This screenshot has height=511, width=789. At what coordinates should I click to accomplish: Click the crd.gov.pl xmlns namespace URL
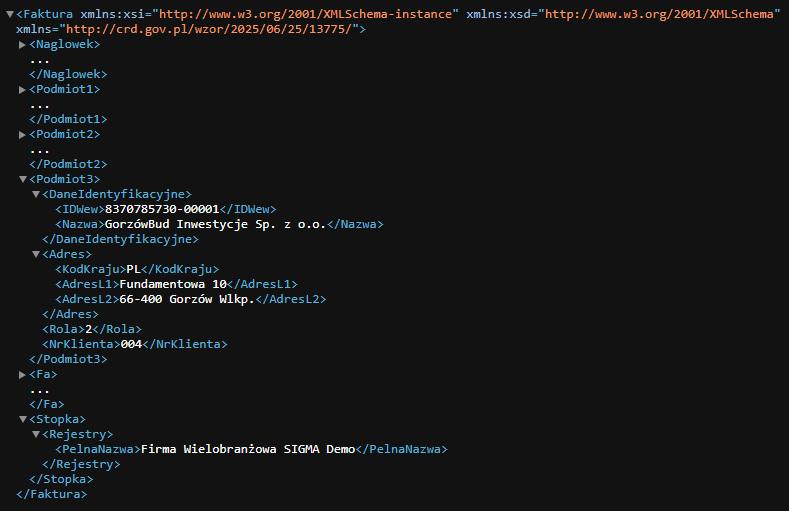click(212, 30)
